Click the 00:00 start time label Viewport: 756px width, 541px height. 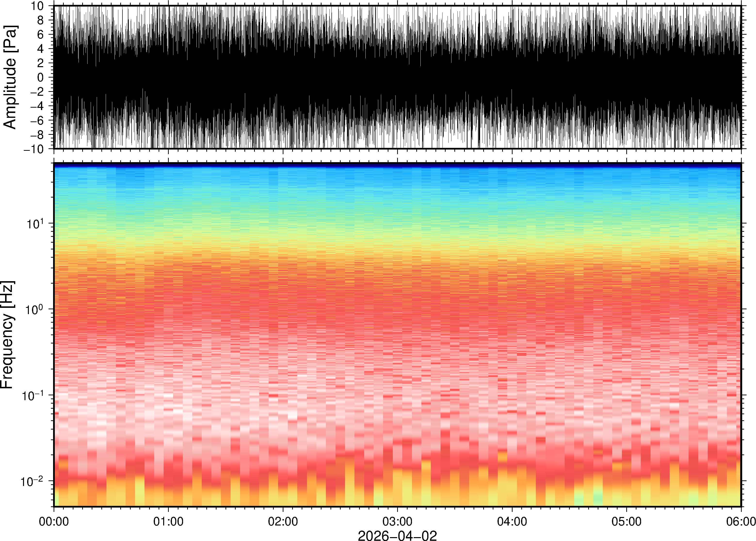[54, 521]
